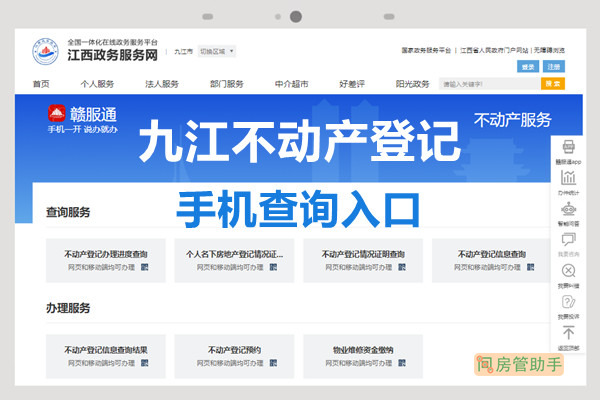
Task: Open 不动产登记情况证明查询 card
Action: tap(363, 260)
